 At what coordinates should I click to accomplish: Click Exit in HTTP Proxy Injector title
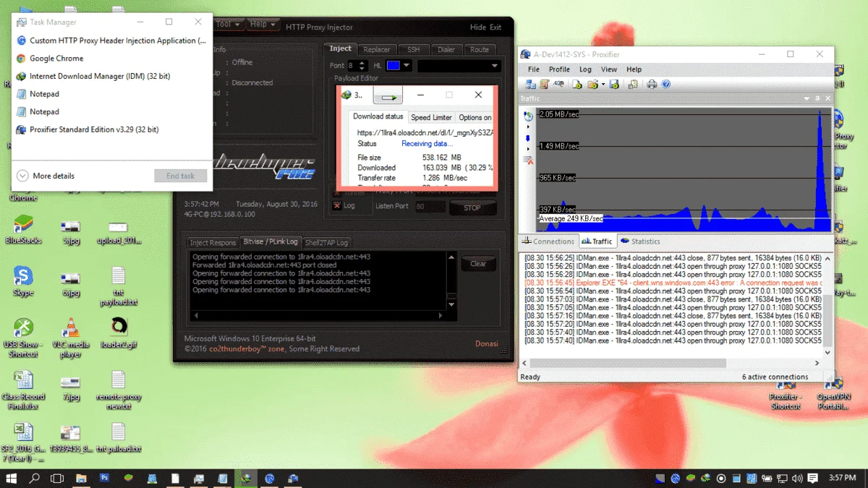495,27
